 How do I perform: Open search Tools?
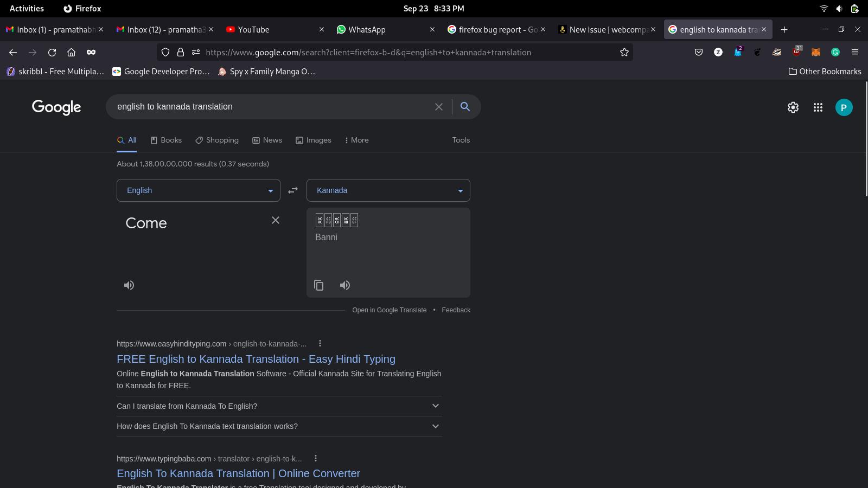(x=461, y=140)
